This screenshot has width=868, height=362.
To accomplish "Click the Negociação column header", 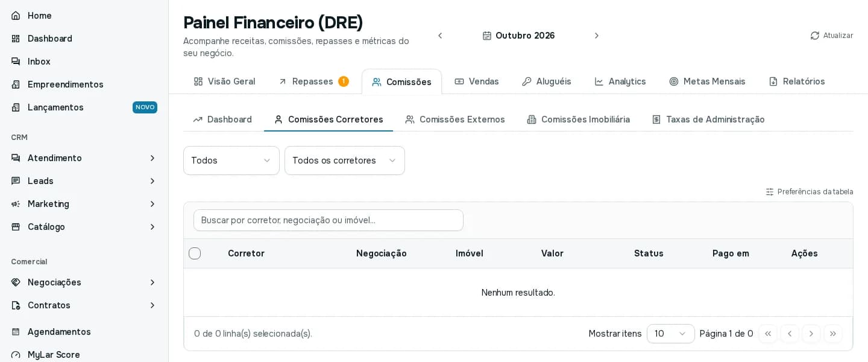I will (x=381, y=253).
